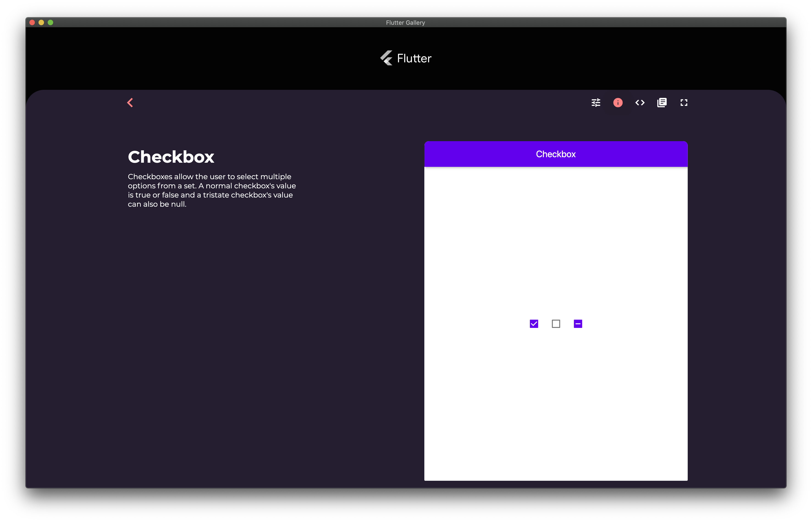Click the checkbox description paragraph
The width and height of the screenshot is (812, 522).
click(212, 190)
